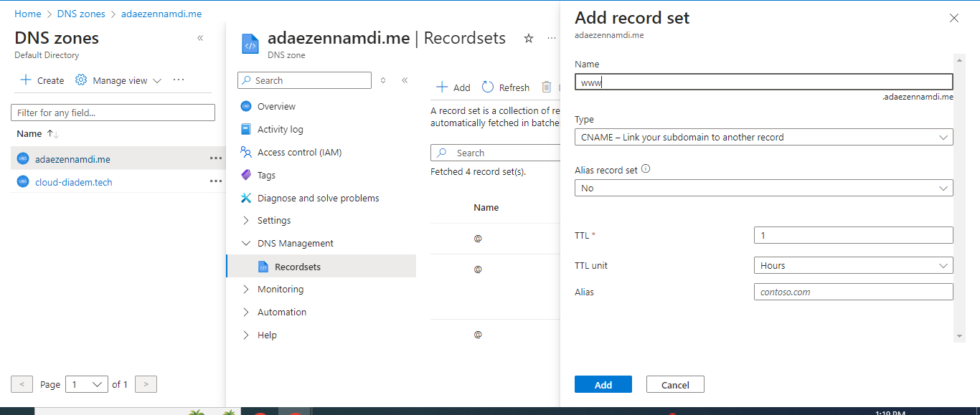
Task: Open the Alias record set dropdown
Action: click(x=763, y=188)
